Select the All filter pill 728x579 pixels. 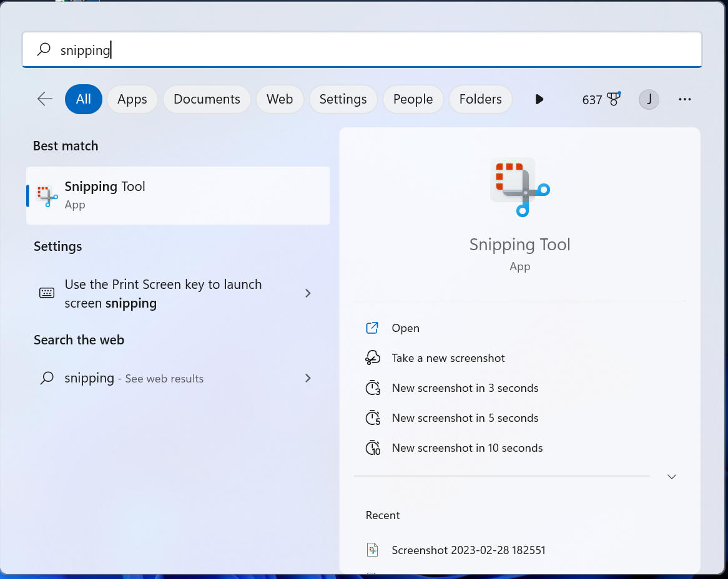click(x=83, y=99)
